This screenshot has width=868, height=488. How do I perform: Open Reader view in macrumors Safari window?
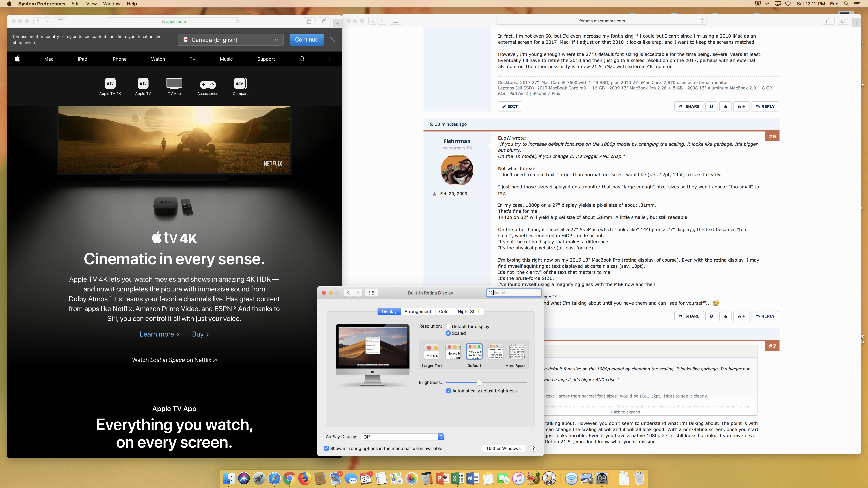[501, 21]
